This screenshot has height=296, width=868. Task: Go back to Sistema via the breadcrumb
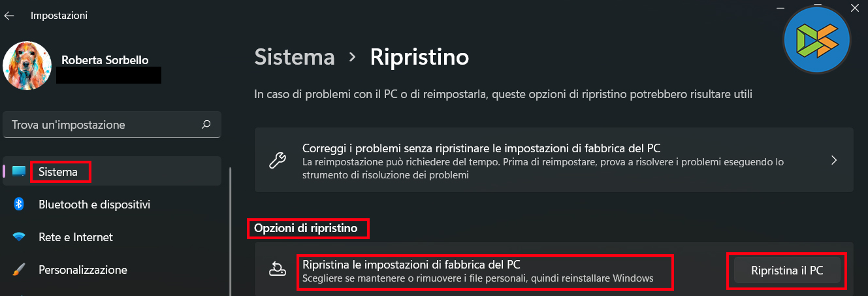pyautogui.click(x=294, y=57)
